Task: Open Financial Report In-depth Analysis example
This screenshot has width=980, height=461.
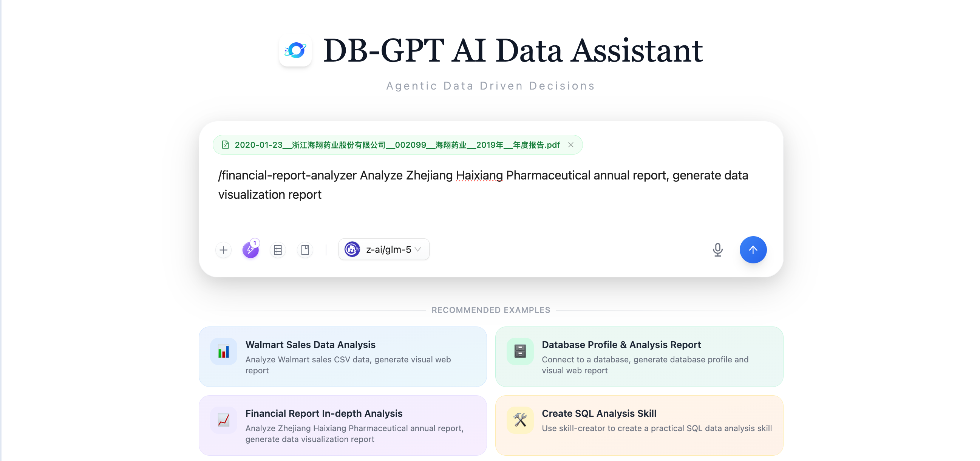Action: point(342,425)
